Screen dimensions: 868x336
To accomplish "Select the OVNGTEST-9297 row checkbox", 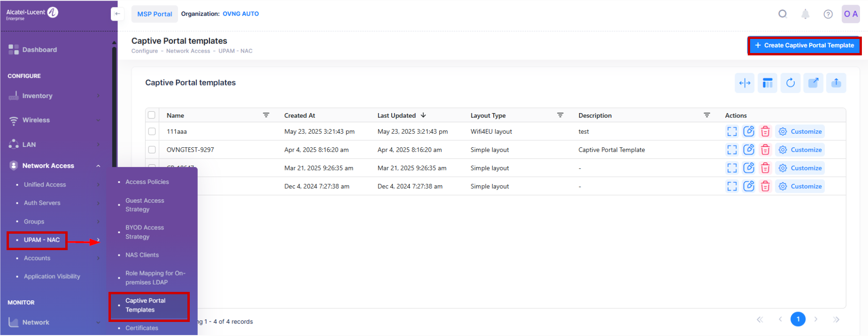I will click(152, 150).
